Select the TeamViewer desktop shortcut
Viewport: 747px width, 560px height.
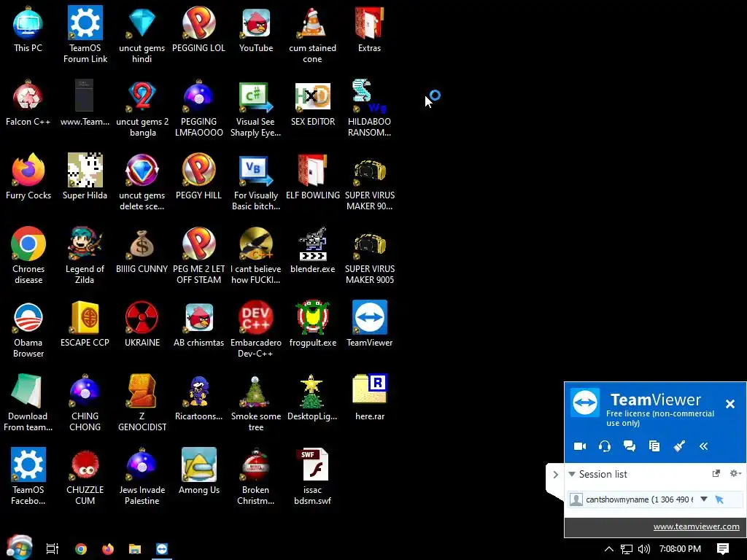[x=370, y=324]
